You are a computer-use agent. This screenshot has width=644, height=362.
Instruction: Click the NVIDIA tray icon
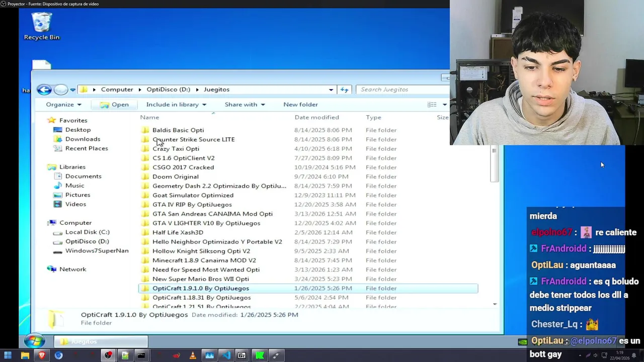pos(522,342)
